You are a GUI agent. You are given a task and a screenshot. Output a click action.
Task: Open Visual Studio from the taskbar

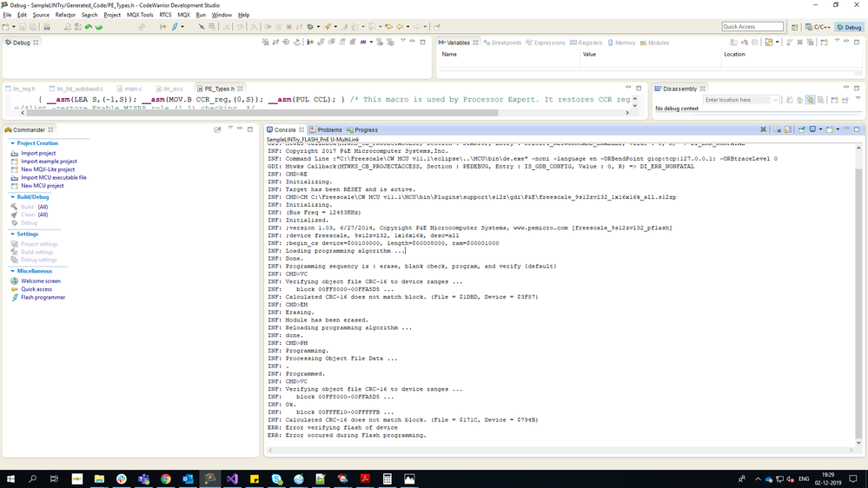pos(232,479)
